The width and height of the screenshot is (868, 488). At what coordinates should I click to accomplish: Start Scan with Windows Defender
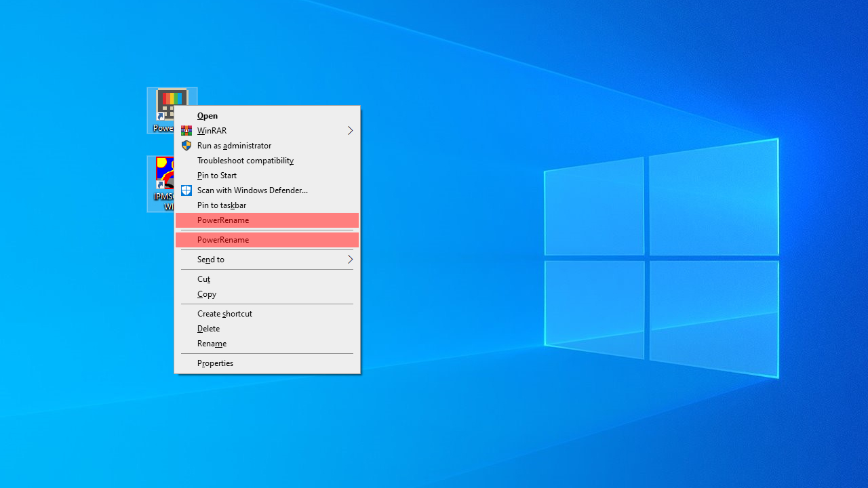tap(267, 190)
